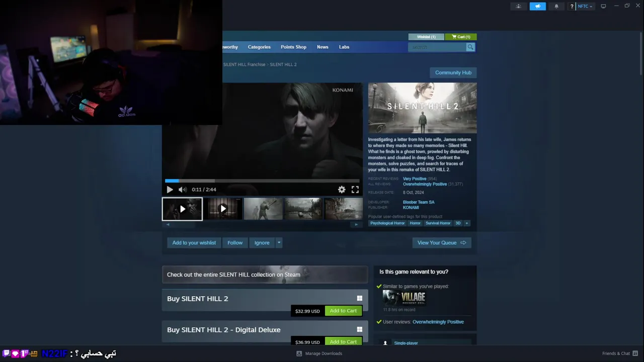Open SILENT HILL Franchise breadcrumb link

point(244,64)
